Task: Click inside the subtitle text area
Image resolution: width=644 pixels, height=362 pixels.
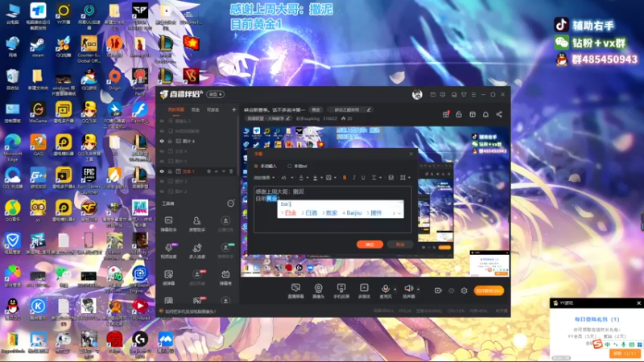Action: pos(332,209)
